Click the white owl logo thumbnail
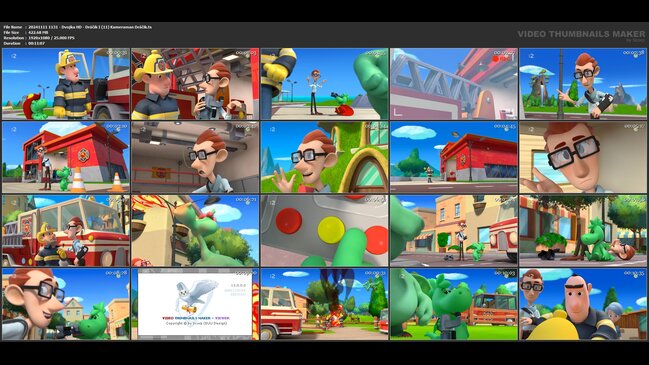Viewport: 649px width, 365px height. point(195,304)
